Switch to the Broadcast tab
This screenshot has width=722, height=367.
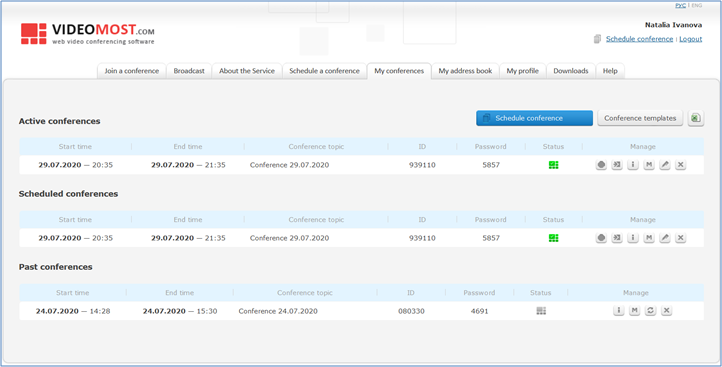pos(189,71)
